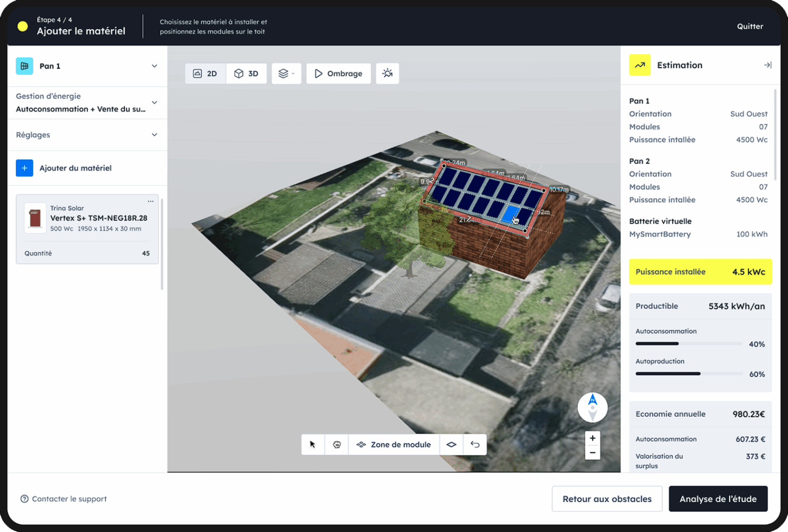Viewport: 788px width, 532px height.
Task: Click the Estimation panel chart icon
Action: pyautogui.click(x=640, y=65)
